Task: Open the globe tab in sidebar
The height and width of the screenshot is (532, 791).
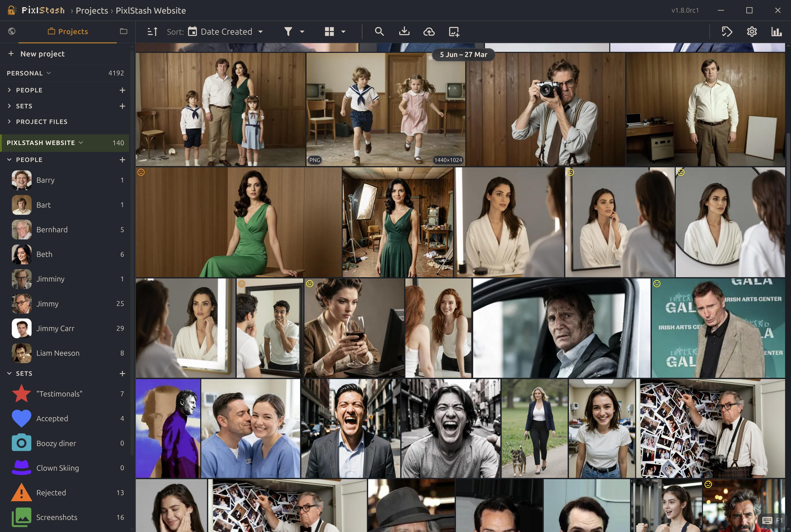Action: [x=12, y=31]
